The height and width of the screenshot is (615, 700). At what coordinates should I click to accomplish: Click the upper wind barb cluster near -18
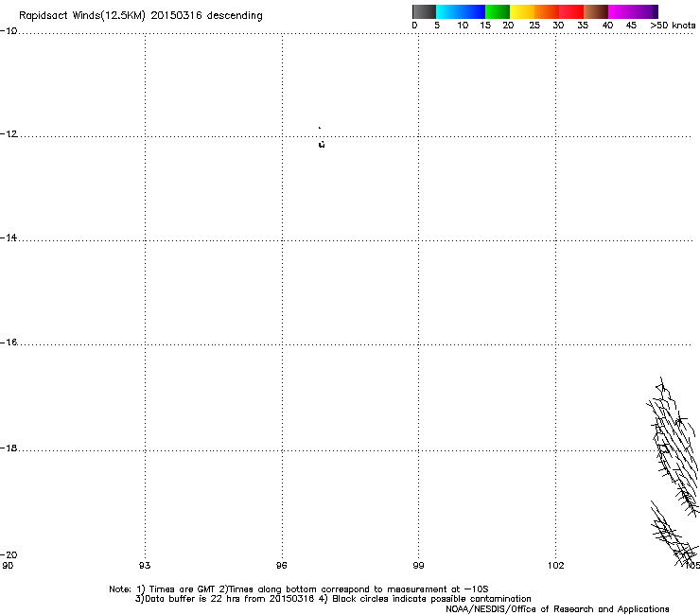pyautogui.click(x=674, y=447)
